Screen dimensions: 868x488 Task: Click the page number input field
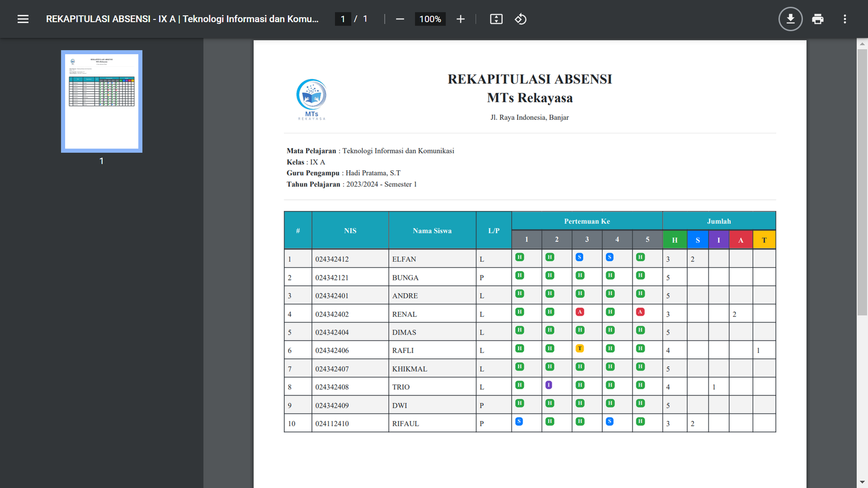(343, 19)
